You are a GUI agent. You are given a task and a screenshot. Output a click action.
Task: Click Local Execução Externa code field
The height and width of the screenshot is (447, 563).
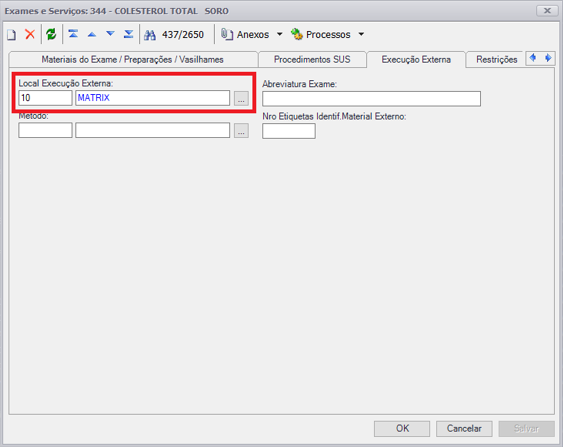[x=45, y=98]
